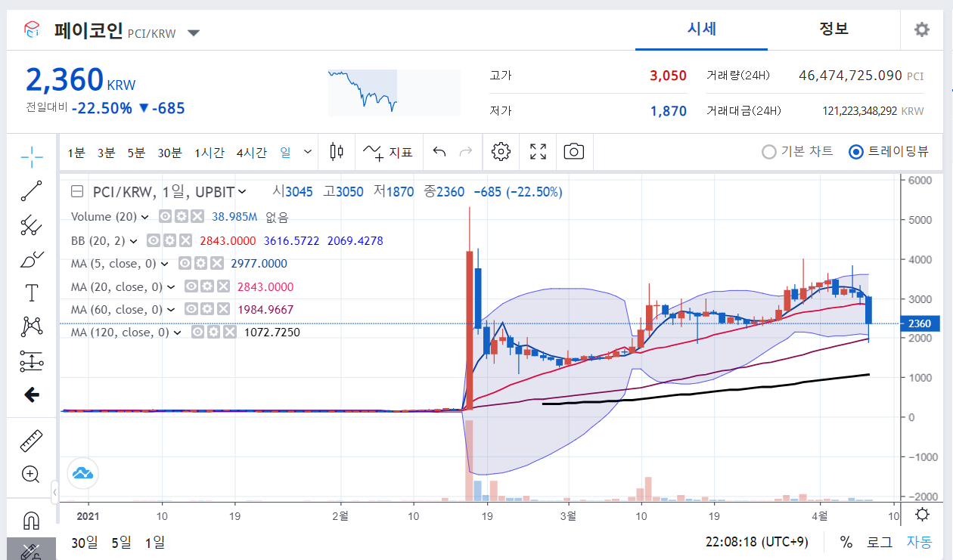Expand MA (120, close, 0) options chevron
Screen dimensions: 953x560
178,332
